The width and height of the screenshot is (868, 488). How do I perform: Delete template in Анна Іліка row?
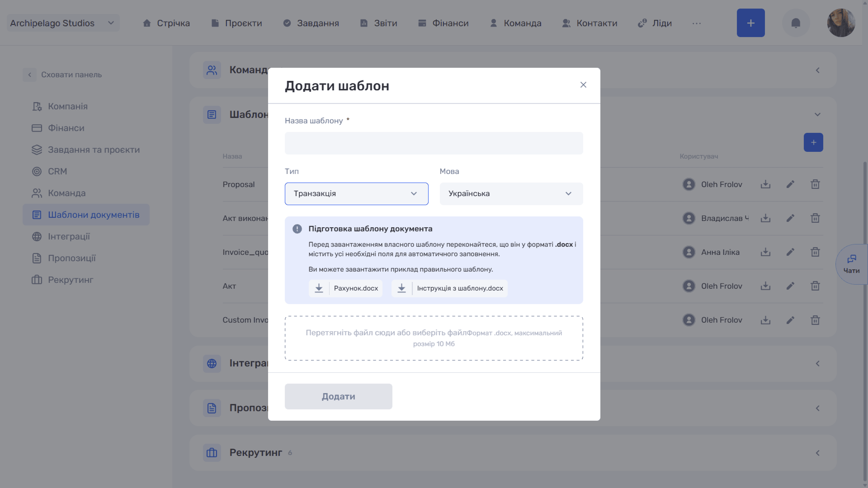tap(815, 252)
